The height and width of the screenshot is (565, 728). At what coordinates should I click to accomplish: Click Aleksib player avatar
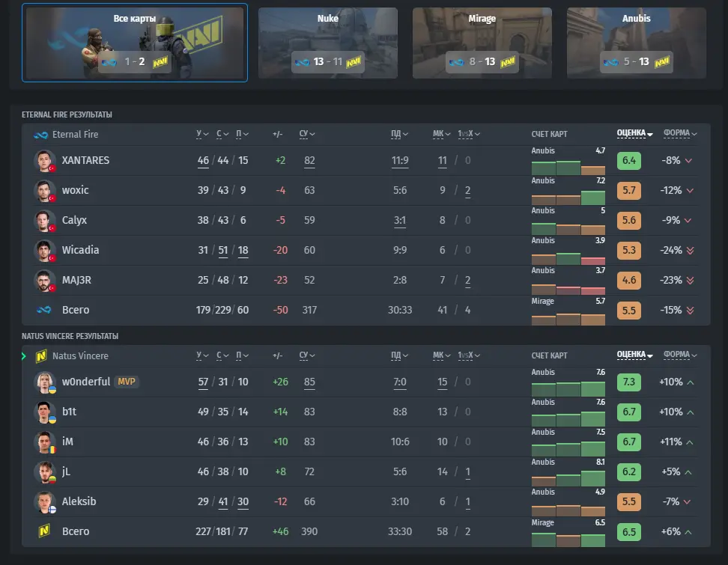45,502
